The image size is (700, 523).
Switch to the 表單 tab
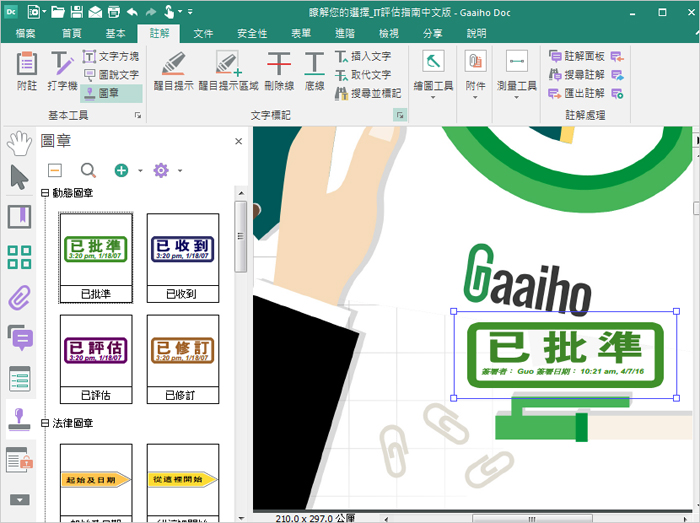[301, 33]
